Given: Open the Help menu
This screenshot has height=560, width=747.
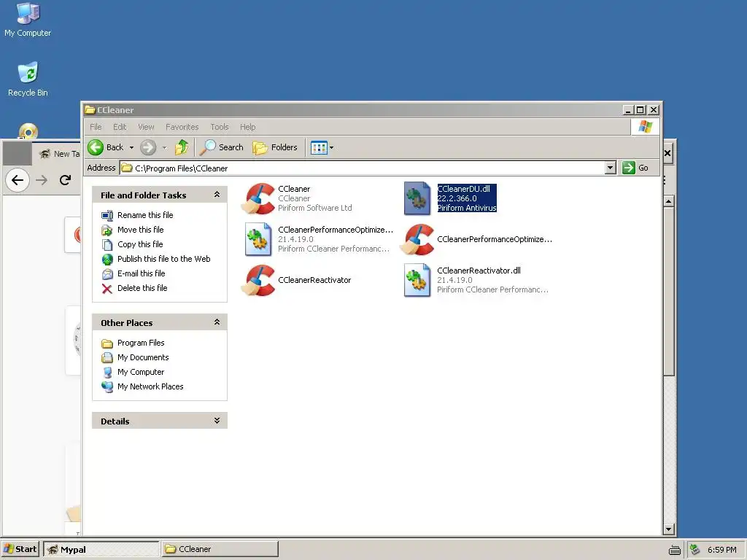Looking at the screenshot, I should pyautogui.click(x=247, y=127).
